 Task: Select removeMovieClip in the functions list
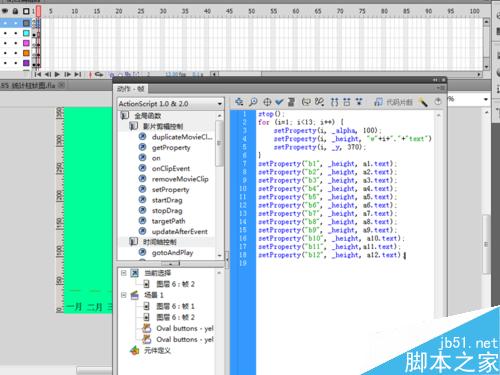point(180,179)
